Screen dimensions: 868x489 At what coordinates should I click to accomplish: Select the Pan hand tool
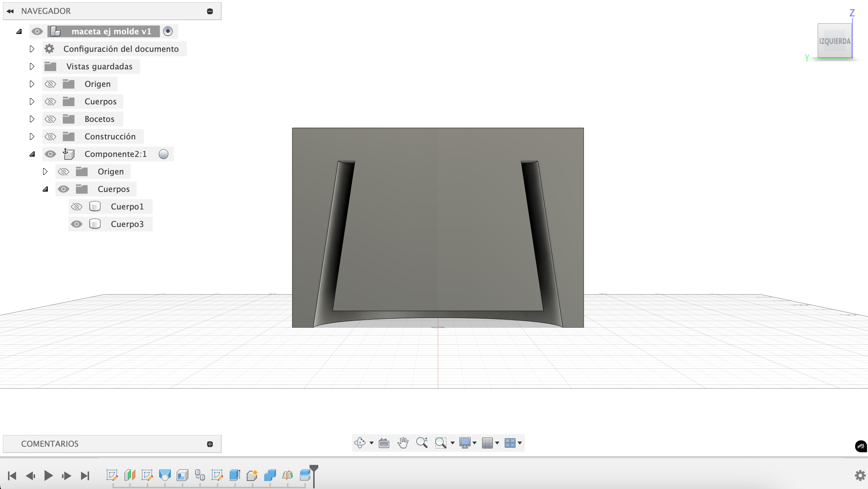(x=403, y=443)
